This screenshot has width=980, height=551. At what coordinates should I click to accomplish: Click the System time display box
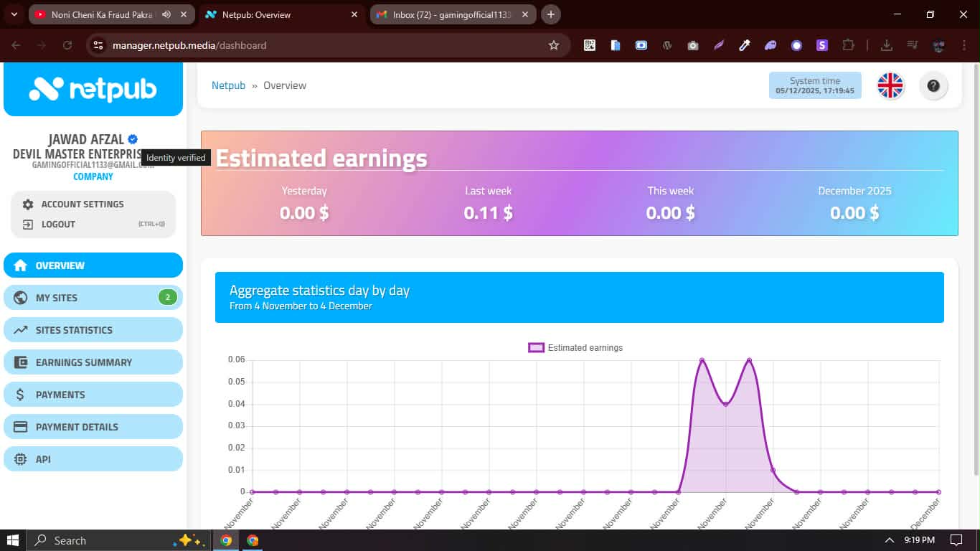pos(815,85)
